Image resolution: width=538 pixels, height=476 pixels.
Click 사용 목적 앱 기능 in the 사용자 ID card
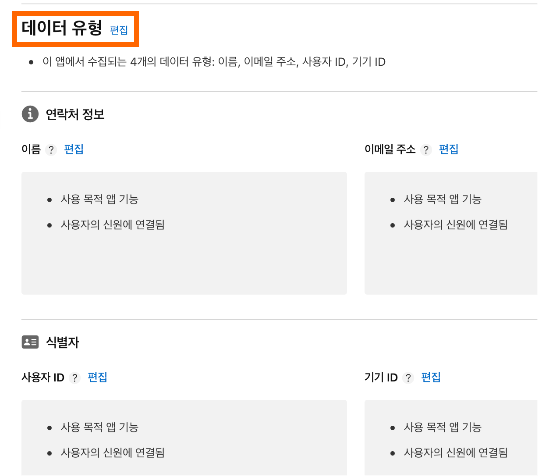coord(99,427)
